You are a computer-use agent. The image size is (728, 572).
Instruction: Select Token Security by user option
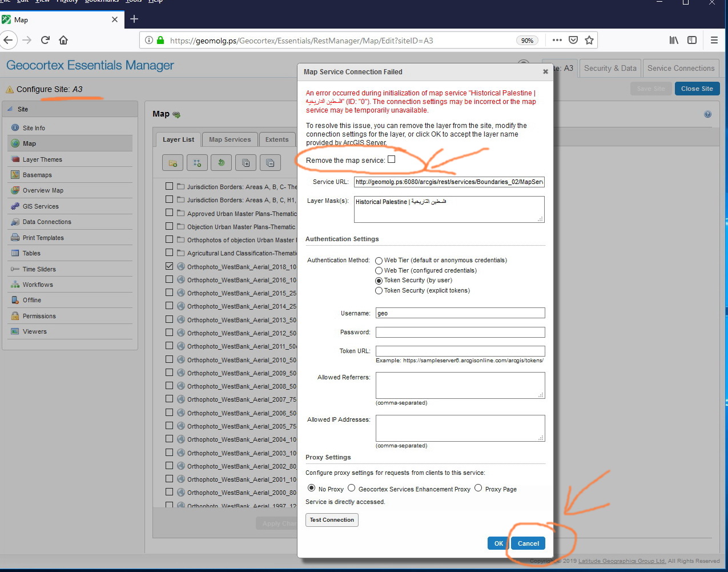pyautogui.click(x=379, y=281)
